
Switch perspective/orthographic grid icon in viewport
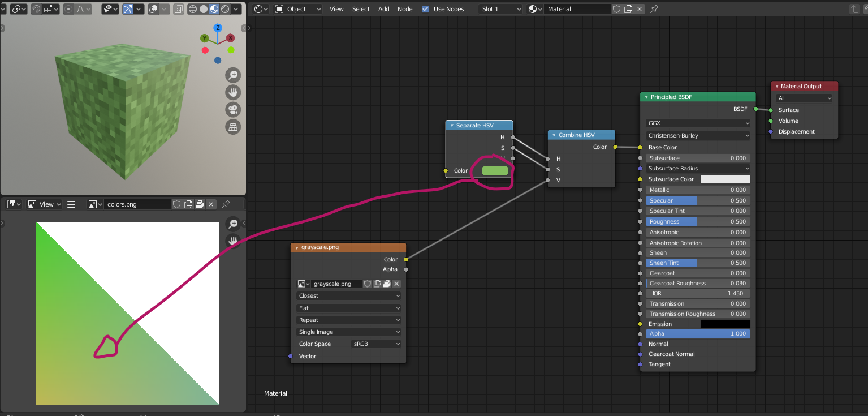point(233,127)
